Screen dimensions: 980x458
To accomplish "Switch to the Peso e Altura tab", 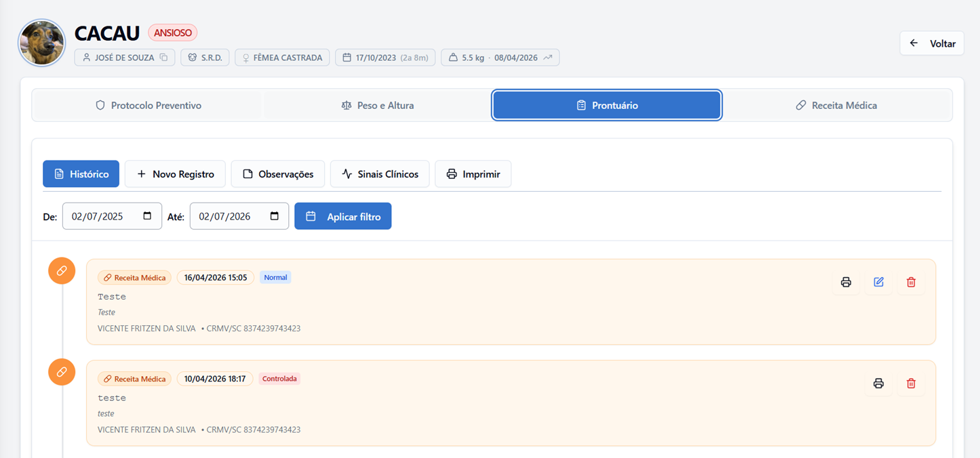I will click(x=377, y=106).
